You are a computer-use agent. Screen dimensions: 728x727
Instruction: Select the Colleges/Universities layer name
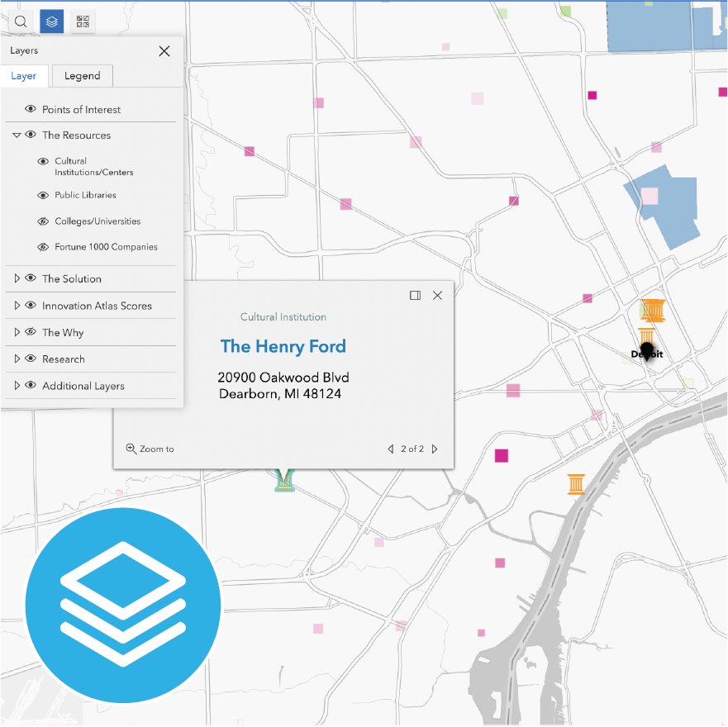pyautogui.click(x=98, y=221)
